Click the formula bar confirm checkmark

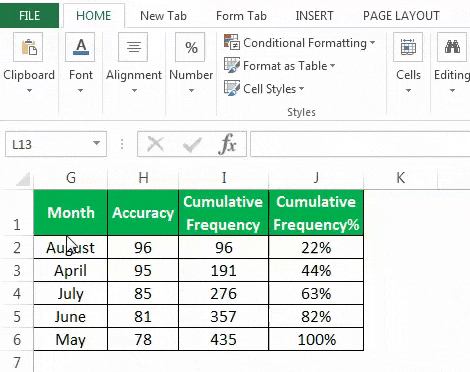[192, 144]
